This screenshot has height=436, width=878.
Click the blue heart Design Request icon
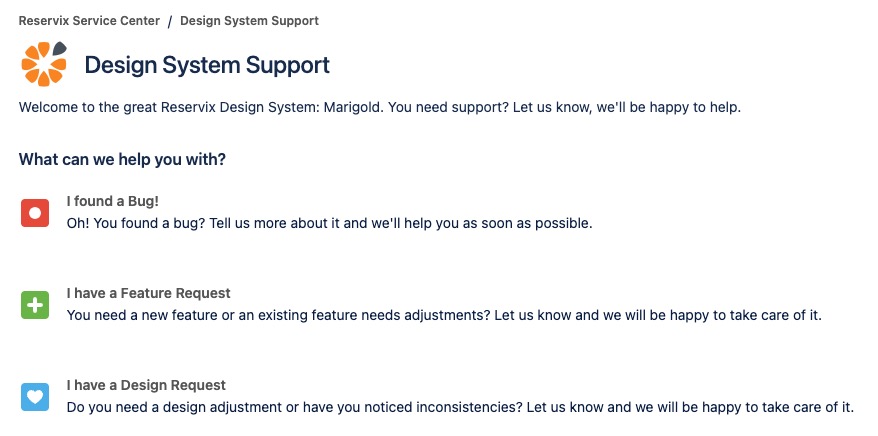(35, 397)
